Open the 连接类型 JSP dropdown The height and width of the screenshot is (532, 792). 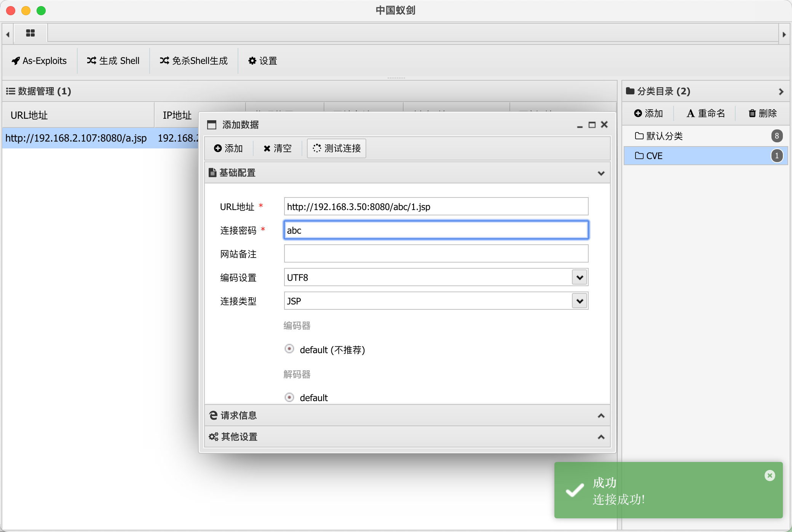point(580,301)
